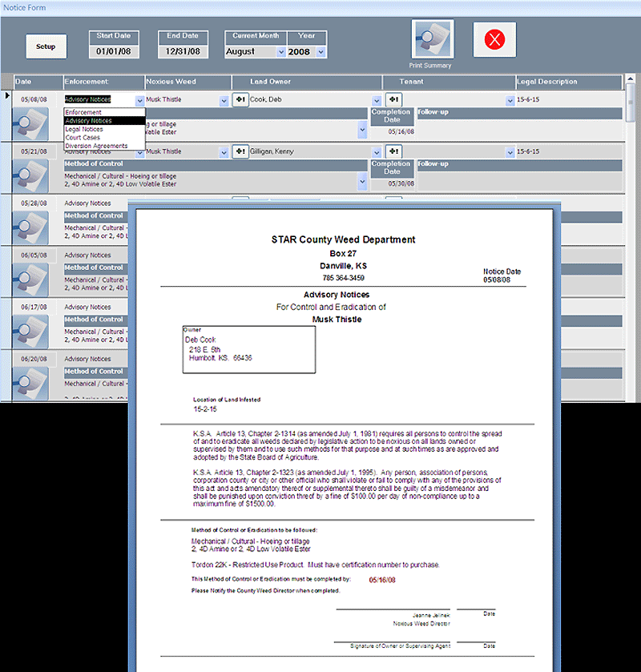Close the form with red X button
Screen dimensions: 641x672
pyautogui.click(x=494, y=39)
